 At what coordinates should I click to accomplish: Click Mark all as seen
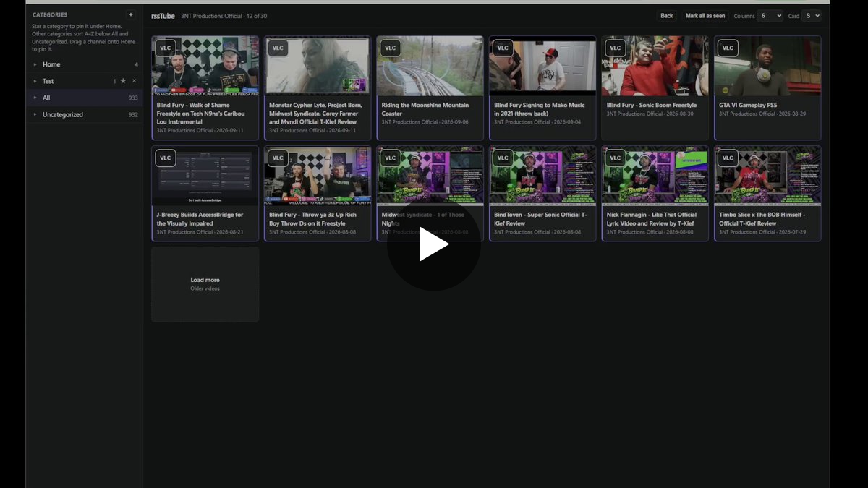click(x=705, y=15)
